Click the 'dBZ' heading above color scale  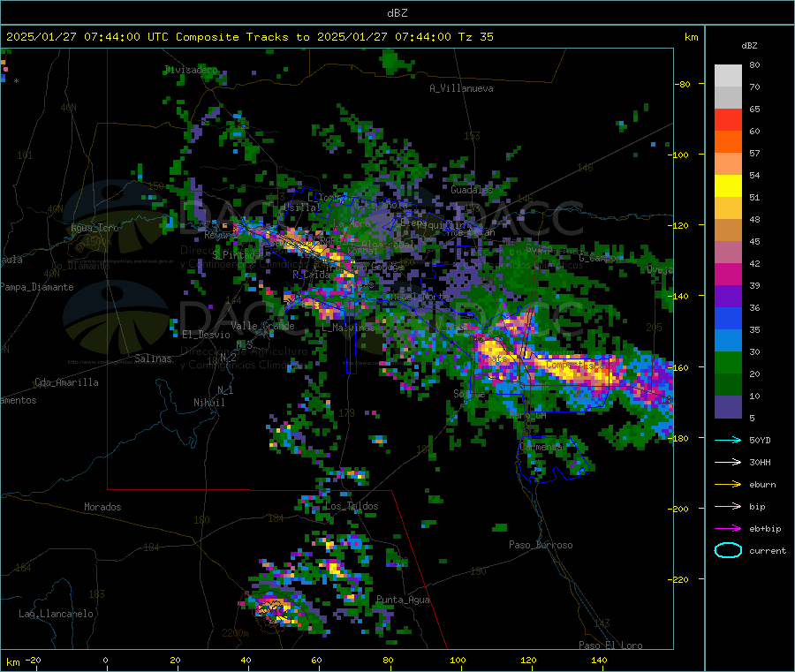pyautogui.click(x=749, y=46)
